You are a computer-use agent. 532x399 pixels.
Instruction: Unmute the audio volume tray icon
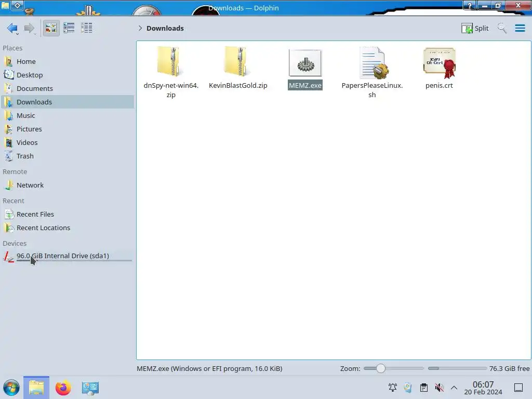pyautogui.click(x=439, y=388)
